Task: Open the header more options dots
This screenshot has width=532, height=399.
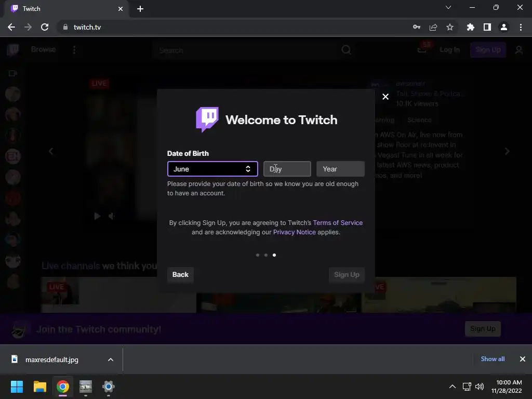Action: 74,50
